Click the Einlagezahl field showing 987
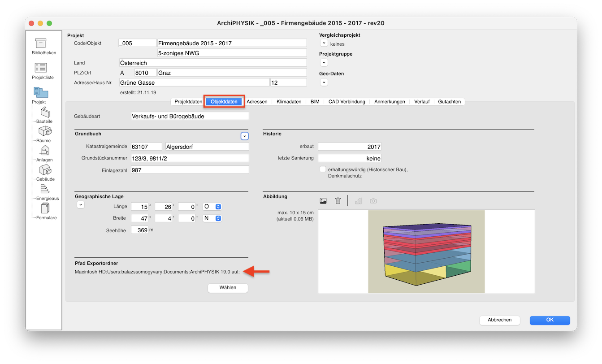 (x=190, y=170)
